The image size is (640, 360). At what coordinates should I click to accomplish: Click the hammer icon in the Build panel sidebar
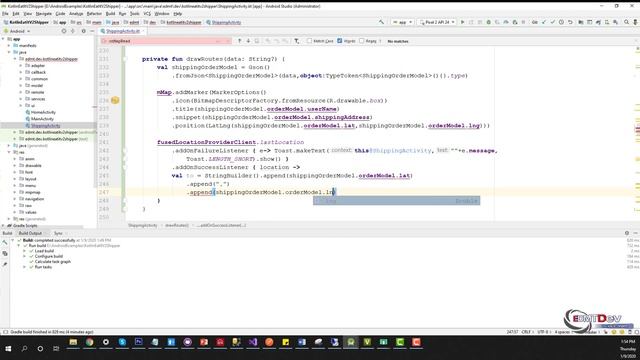(5, 243)
